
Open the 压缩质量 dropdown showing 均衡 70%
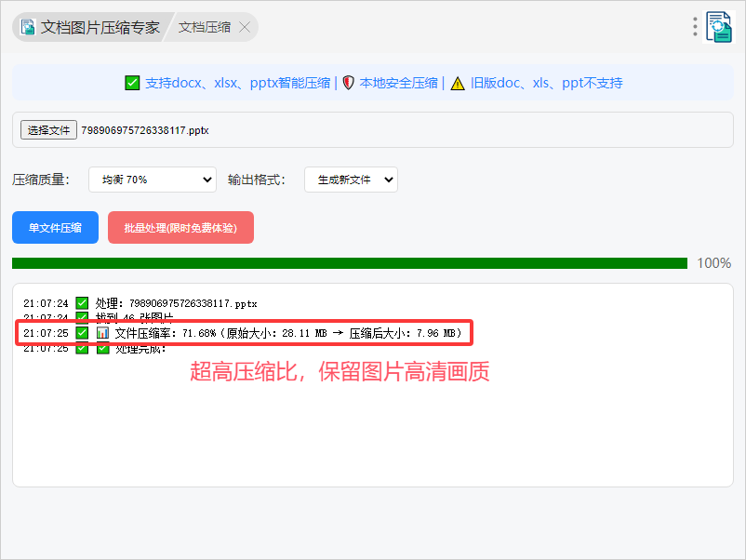[x=153, y=180]
